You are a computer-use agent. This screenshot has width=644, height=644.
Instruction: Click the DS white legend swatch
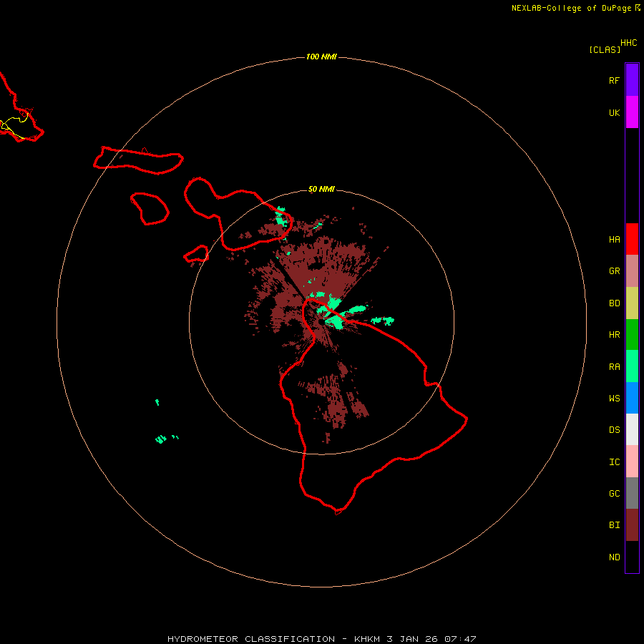click(632, 429)
